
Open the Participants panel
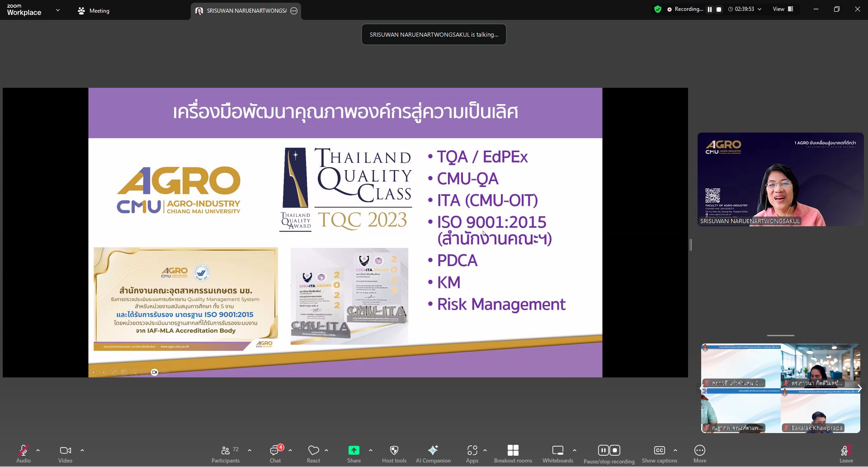(226, 454)
